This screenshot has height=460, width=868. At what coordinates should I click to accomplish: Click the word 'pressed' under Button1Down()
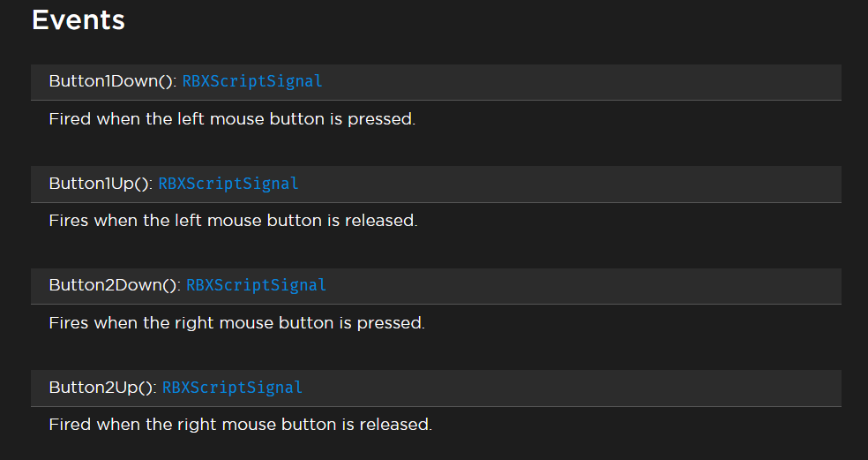point(380,119)
